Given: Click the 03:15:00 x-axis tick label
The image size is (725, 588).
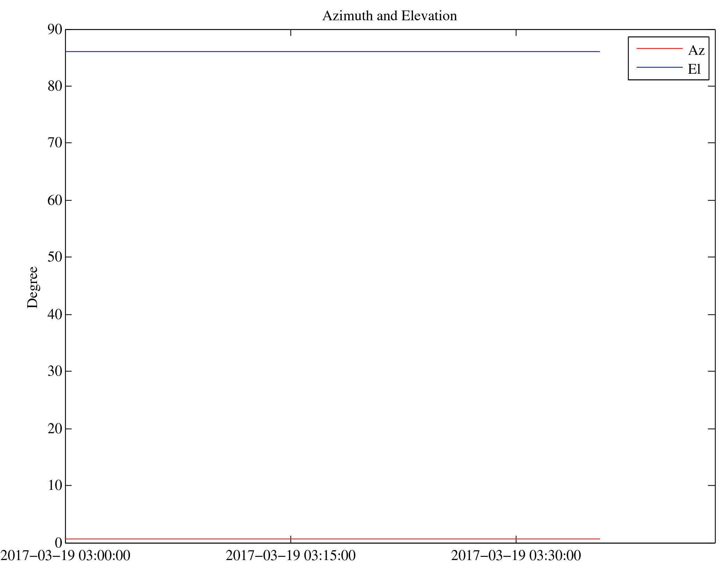Looking at the screenshot, I should 290,556.
